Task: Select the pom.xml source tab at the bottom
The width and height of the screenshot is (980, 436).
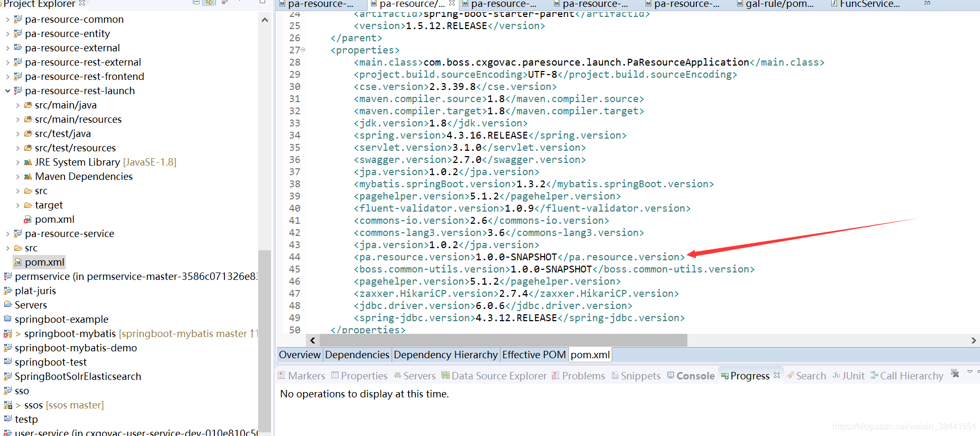Action: click(590, 355)
